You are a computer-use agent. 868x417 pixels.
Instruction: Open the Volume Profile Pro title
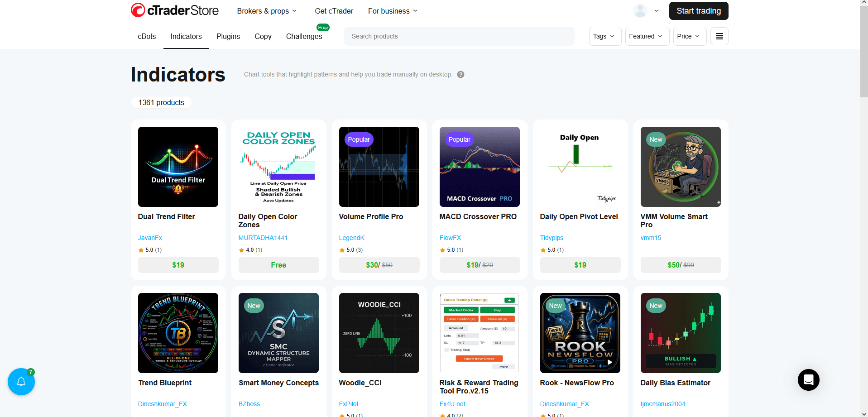point(371,216)
